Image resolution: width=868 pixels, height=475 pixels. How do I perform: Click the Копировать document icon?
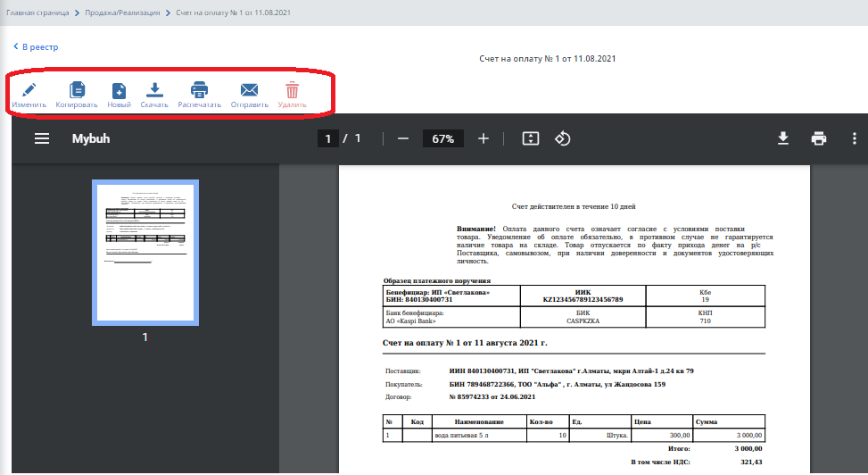(x=77, y=90)
